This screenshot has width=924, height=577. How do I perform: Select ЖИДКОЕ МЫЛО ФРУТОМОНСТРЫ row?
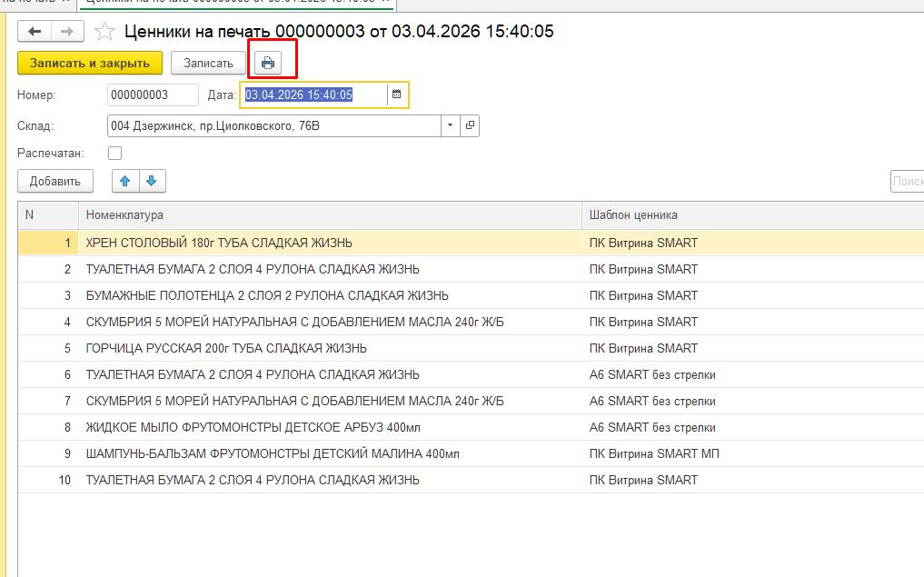pyautogui.click(x=253, y=427)
